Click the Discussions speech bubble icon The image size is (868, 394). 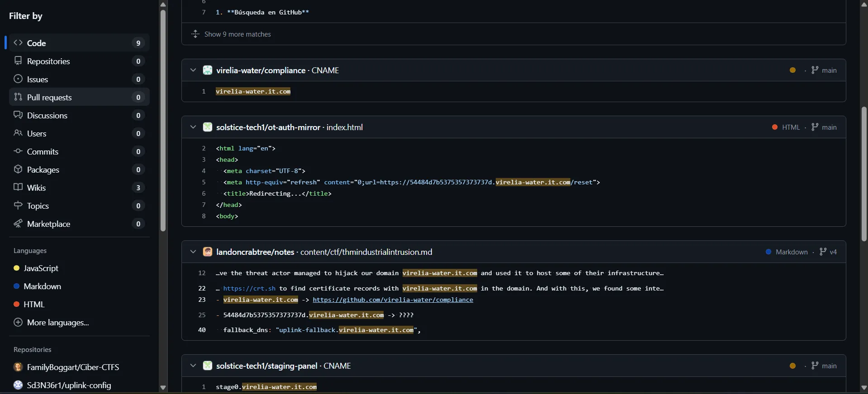pyautogui.click(x=18, y=115)
